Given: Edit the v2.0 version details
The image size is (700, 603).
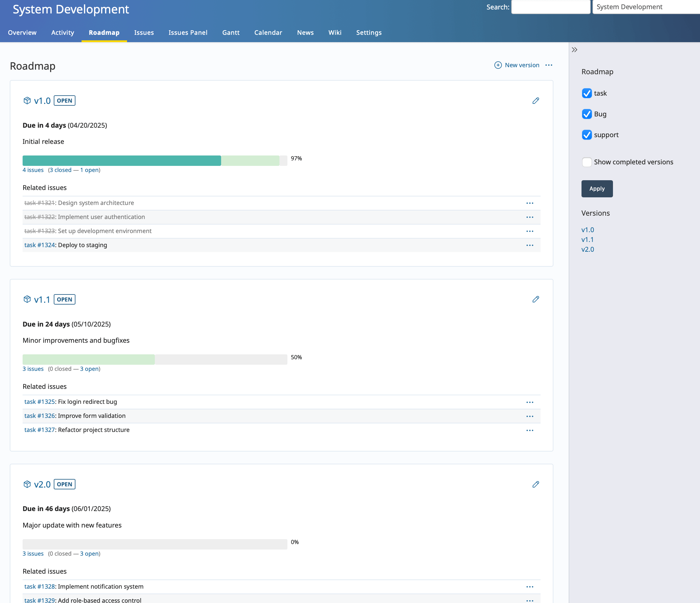Looking at the screenshot, I should [535, 484].
